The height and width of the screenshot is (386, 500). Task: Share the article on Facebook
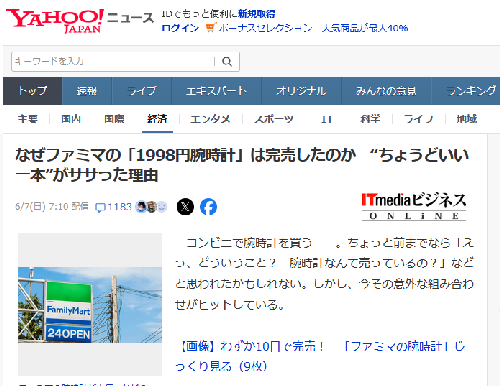209,207
